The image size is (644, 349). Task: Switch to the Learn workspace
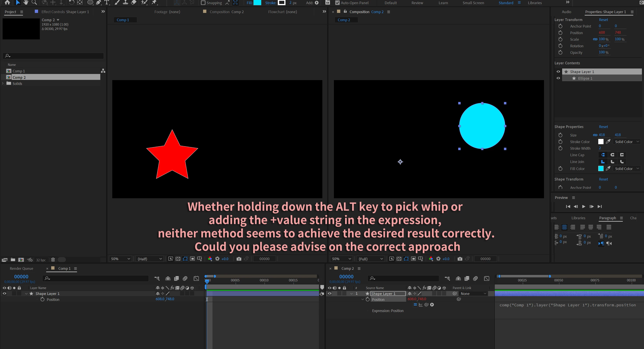443,3
